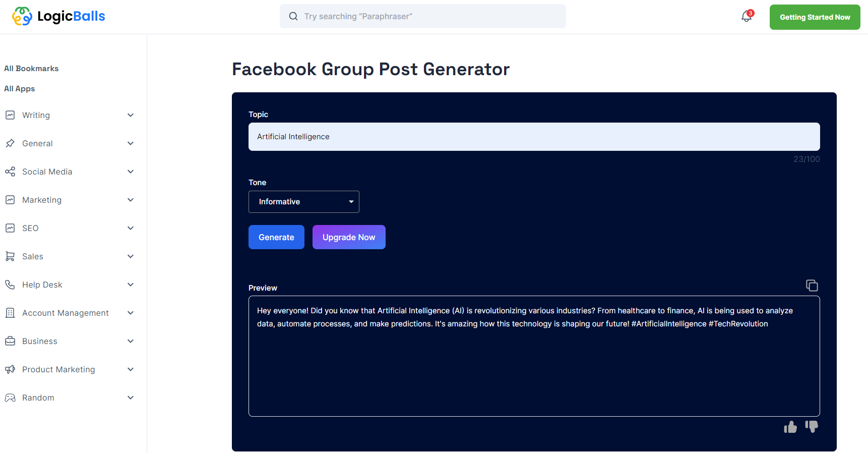Click the notification badge showing 3

[751, 12]
